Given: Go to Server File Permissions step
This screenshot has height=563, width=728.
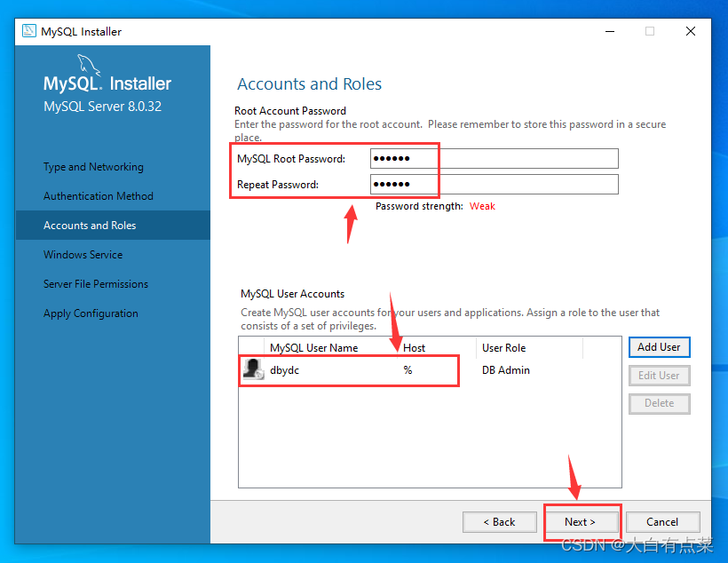Looking at the screenshot, I should coord(96,284).
